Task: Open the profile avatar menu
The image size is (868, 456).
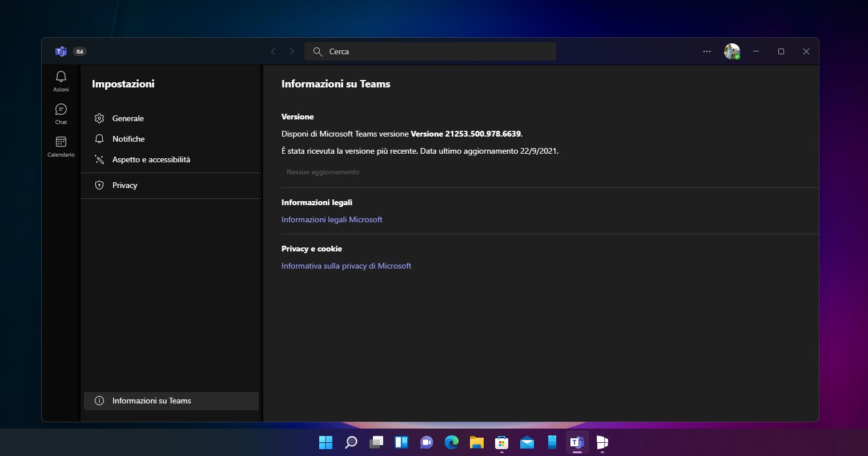Action: (732, 51)
